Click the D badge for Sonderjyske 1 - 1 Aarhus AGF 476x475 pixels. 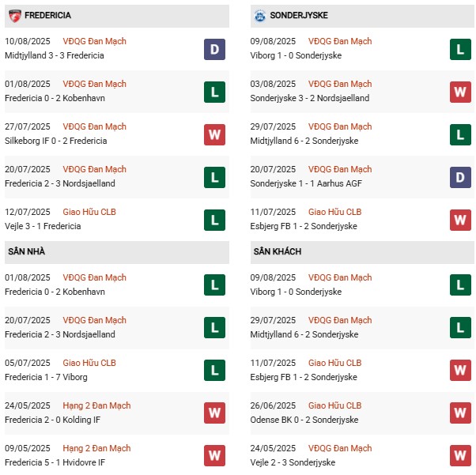pyautogui.click(x=460, y=177)
